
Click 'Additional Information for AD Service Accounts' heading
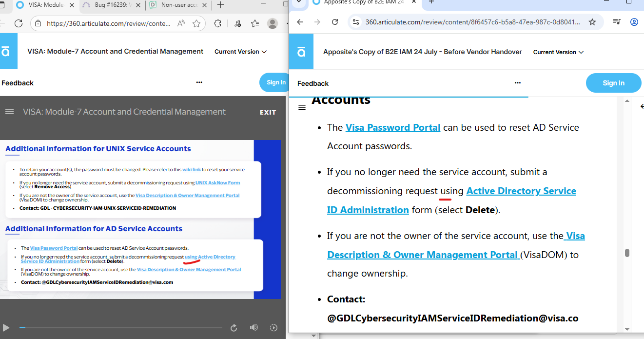tap(94, 229)
